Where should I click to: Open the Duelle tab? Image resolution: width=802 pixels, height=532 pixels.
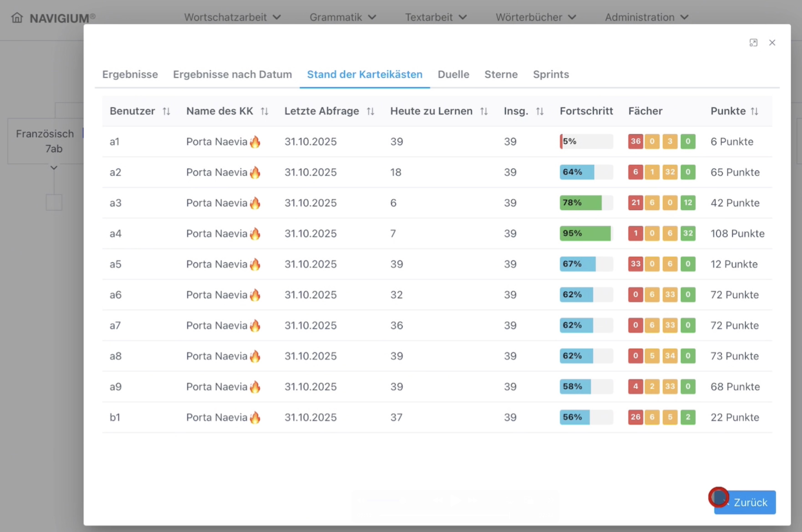coord(453,74)
